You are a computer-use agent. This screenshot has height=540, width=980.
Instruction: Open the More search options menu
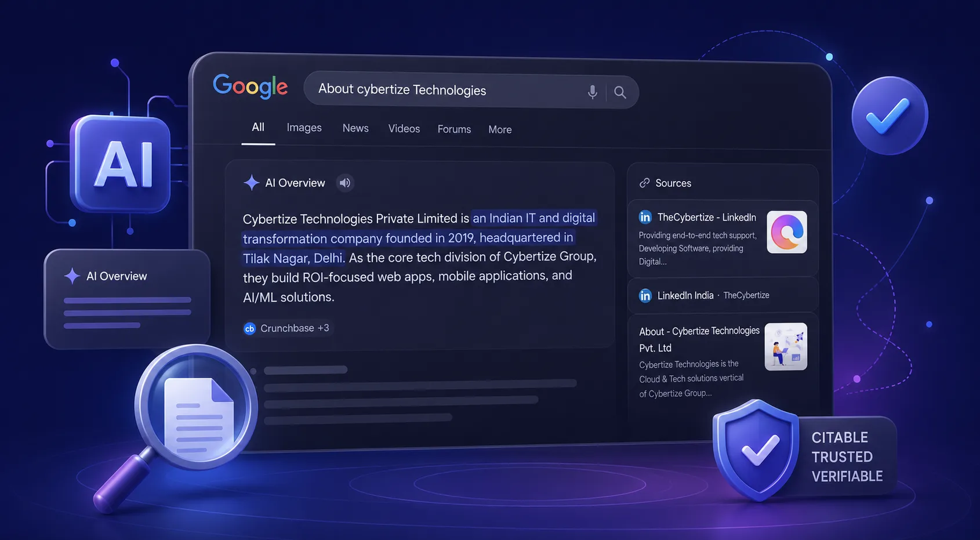[500, 129]
